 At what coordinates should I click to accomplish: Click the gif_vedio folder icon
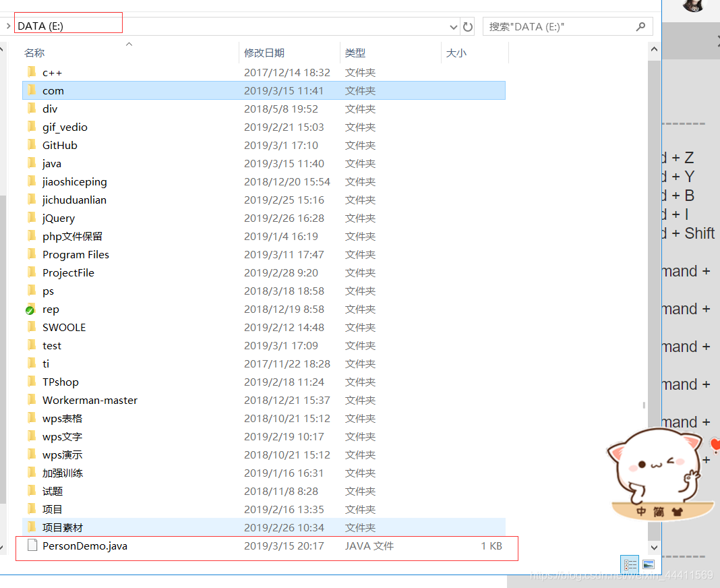[32, 126]
